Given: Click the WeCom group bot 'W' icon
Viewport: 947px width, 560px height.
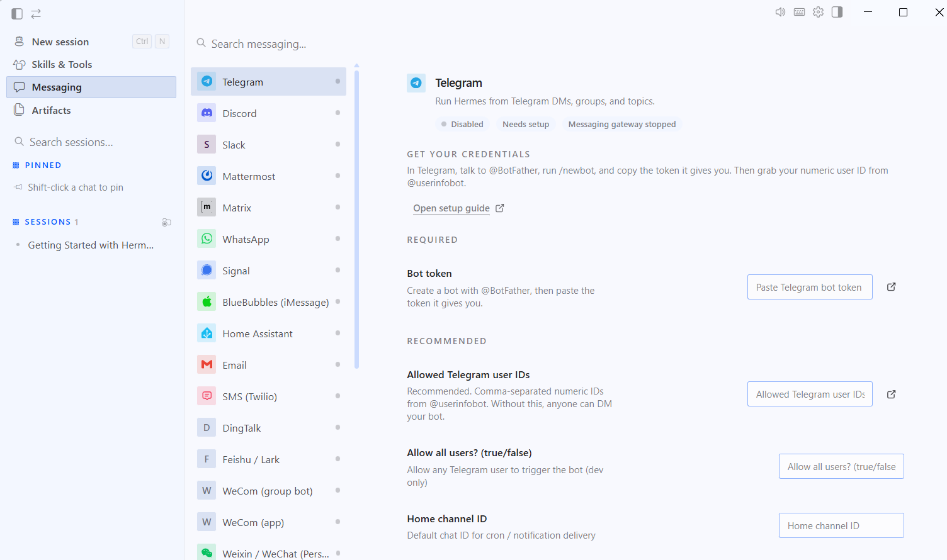Looking at the screenshot, I should (207, 490).
